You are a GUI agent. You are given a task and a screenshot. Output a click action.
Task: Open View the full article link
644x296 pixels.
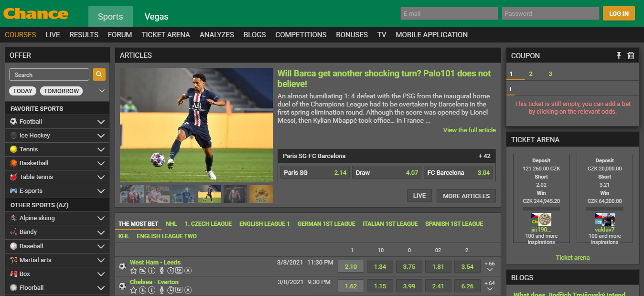tap(470, 130)
